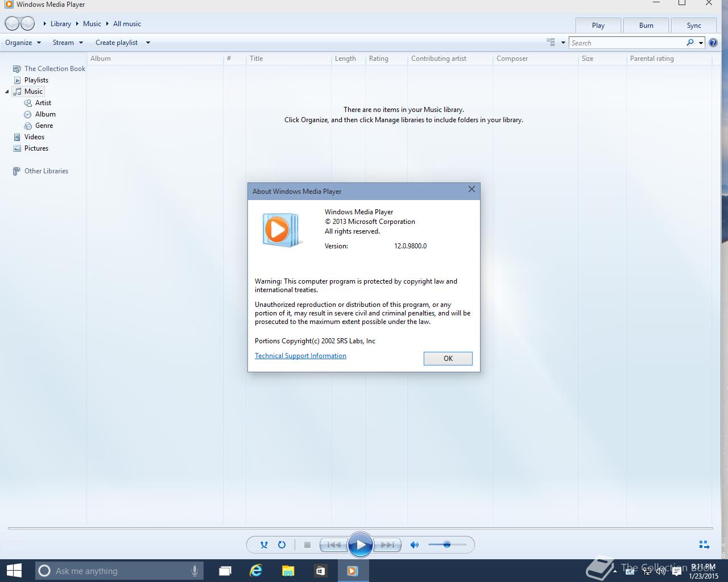This screenshot has height=582, width=728.
Task: Expand the search options dropdown arrow
Action: click(701, 43)
